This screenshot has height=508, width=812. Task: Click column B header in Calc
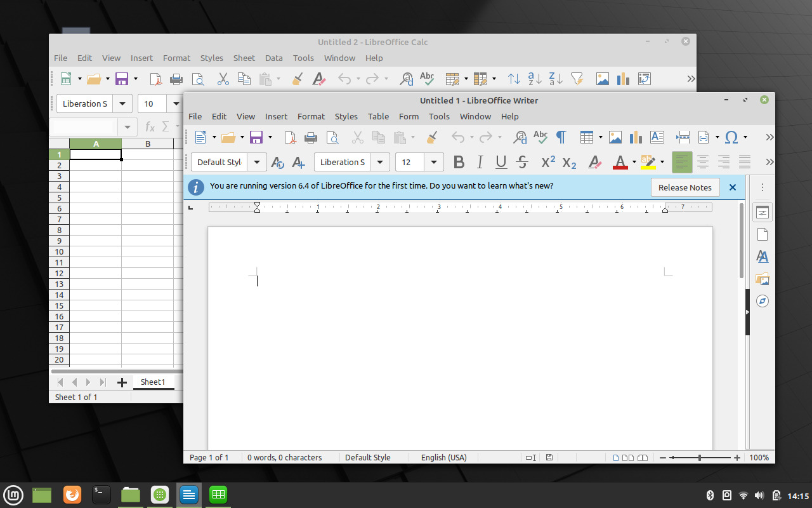[148, 144]
